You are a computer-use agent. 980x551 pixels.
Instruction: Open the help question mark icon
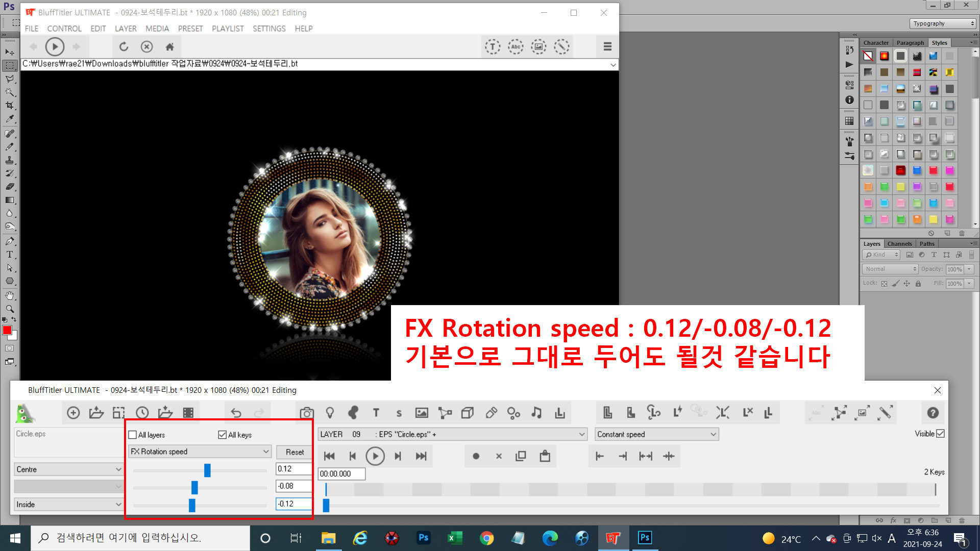[933, 413]
